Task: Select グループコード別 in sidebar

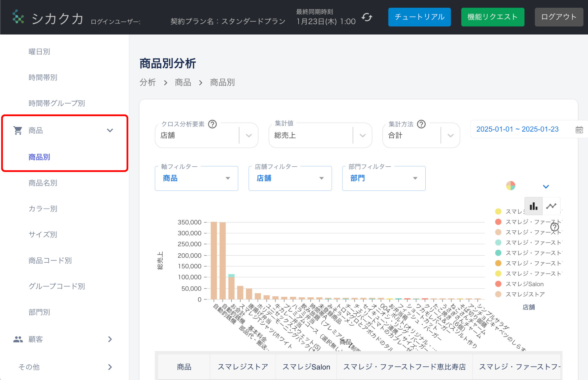Action: click(57, 286)
